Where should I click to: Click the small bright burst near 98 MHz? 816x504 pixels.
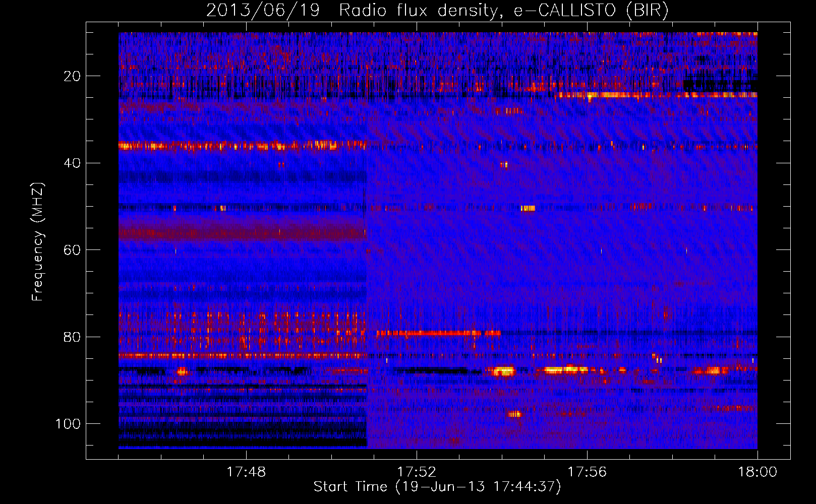point(514,414)
